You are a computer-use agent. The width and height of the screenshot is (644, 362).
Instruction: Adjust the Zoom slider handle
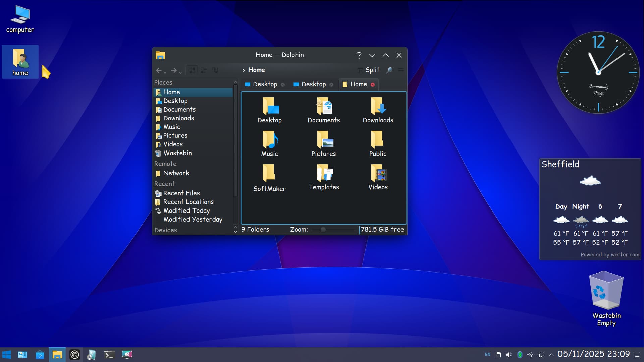point(323,230)
